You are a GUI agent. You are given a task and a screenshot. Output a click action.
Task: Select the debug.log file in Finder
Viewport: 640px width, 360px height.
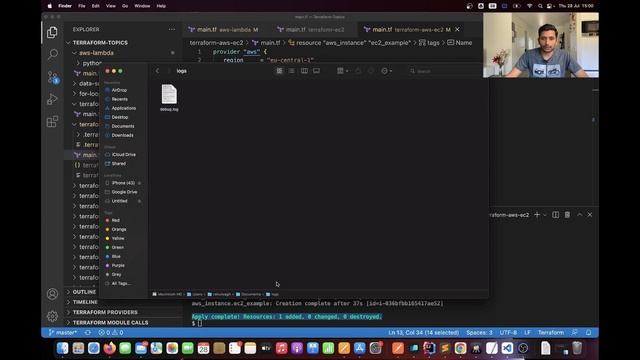(x=169, y=98)
